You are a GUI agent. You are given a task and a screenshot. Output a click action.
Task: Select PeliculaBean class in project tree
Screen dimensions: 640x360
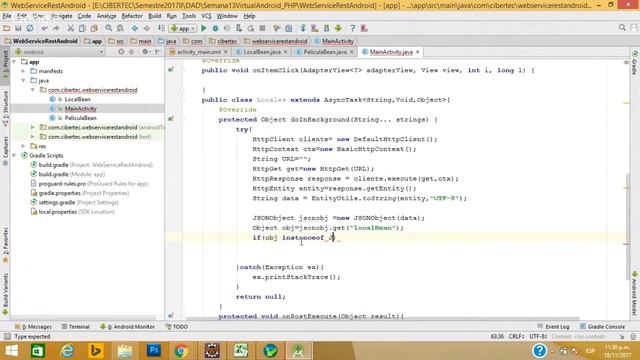pyautogui.click(x=80, y=118)
